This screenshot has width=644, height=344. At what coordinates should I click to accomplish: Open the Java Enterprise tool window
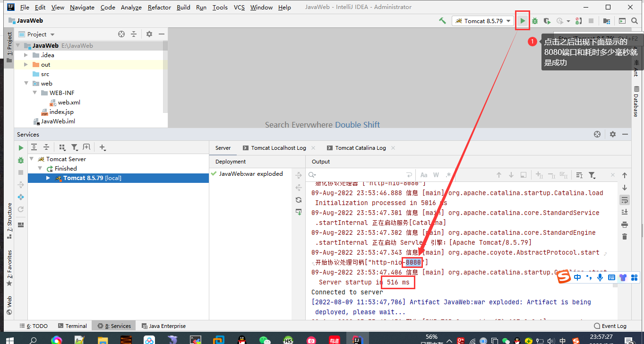(163, 326)
